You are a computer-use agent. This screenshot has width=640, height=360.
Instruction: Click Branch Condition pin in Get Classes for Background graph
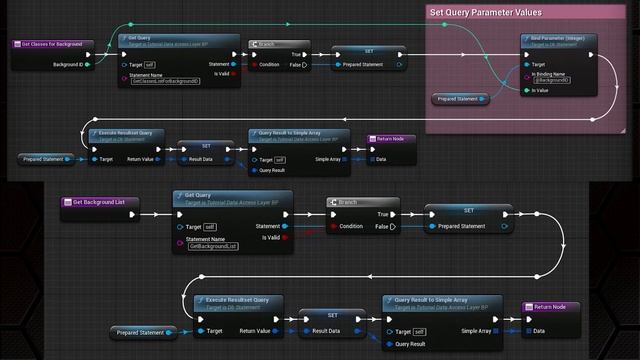[x=254, y=64]
